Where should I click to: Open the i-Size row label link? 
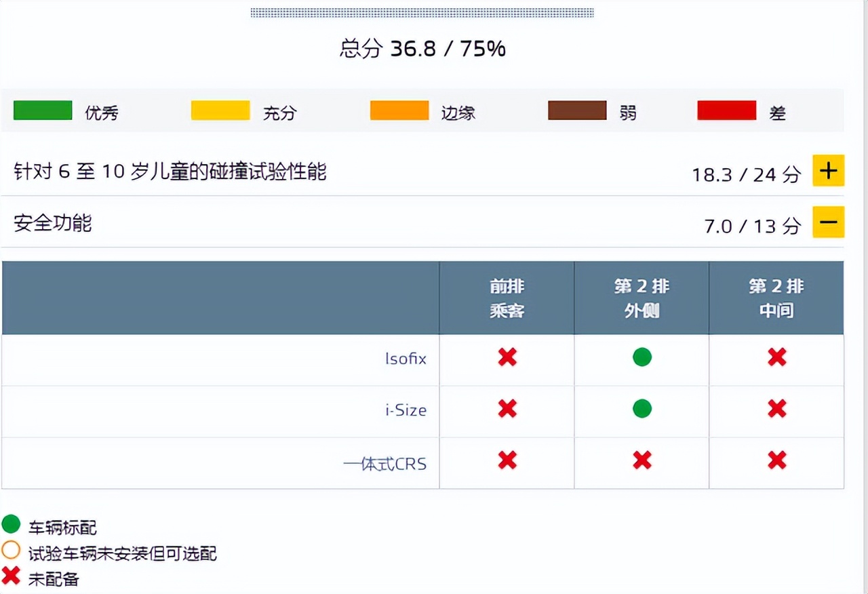pos(406,410)
